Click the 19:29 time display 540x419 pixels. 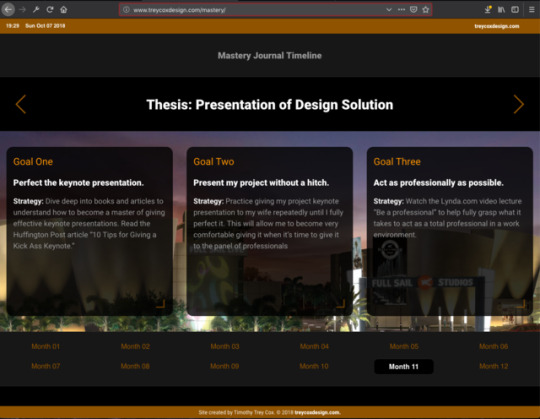(x=12, y=26)
